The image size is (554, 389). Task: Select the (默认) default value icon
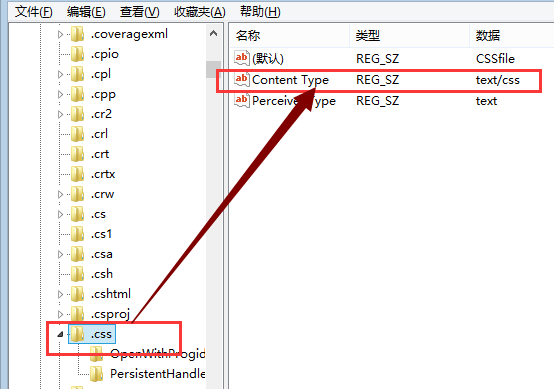(x=242, y=58)
